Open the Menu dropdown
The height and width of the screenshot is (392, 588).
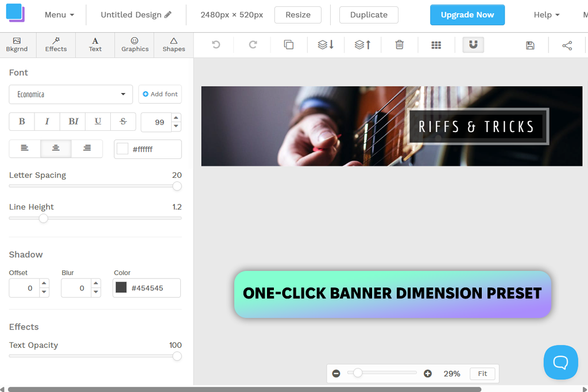59,14
